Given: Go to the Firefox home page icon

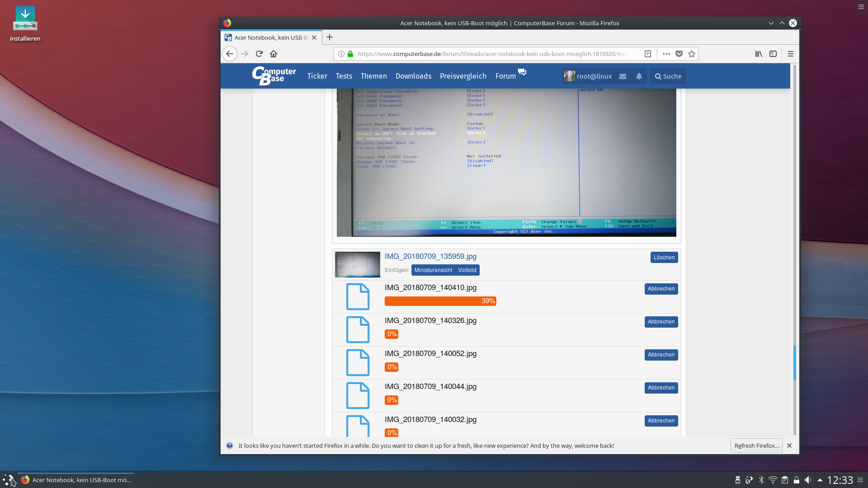Looking at the screenshot, I should pyautogui.click(x=274, y=54).
